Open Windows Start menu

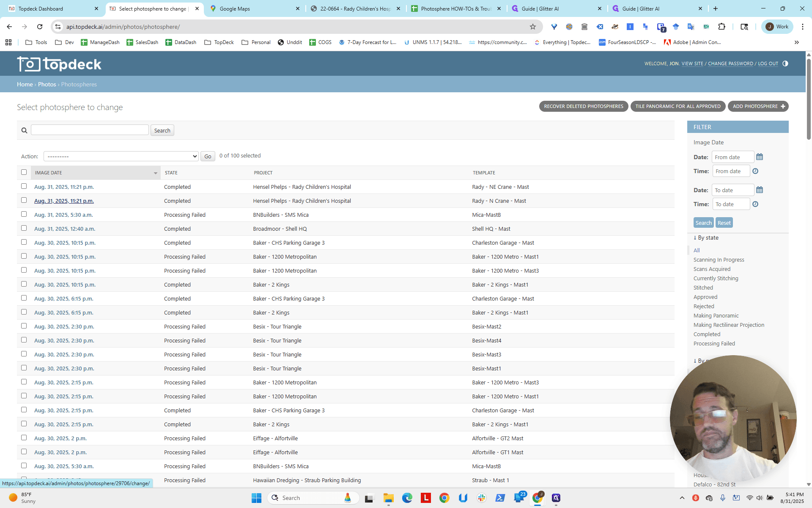[x=256, y=498]
